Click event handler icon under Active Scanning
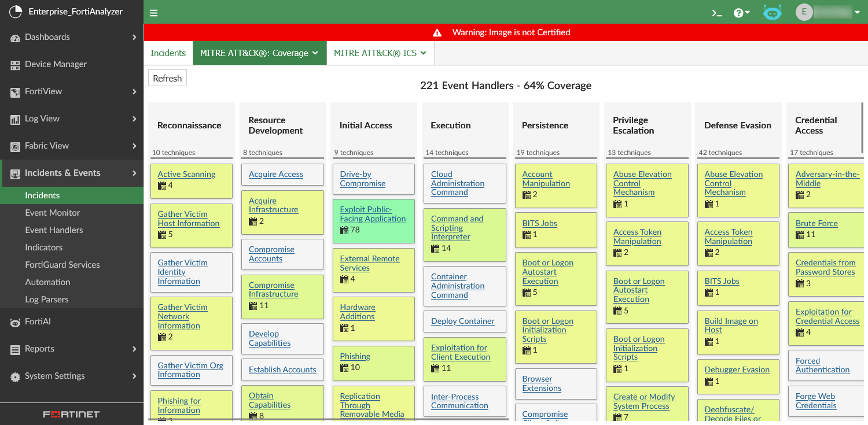The width and height of the screenshot is (868, 425). click(162, 186)
